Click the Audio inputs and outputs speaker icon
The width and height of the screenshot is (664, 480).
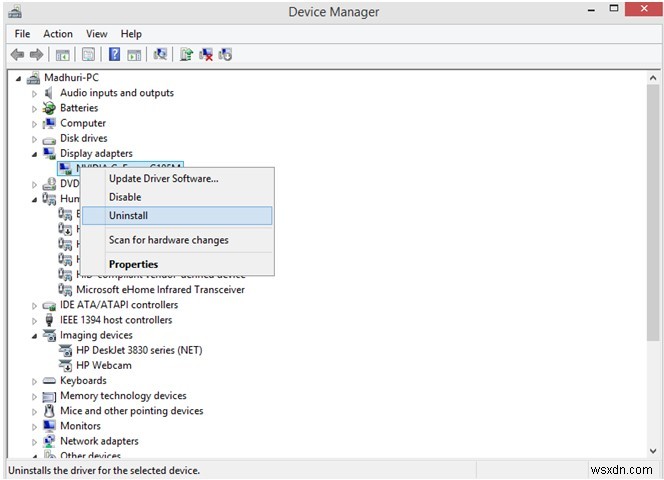pos(49,93)
